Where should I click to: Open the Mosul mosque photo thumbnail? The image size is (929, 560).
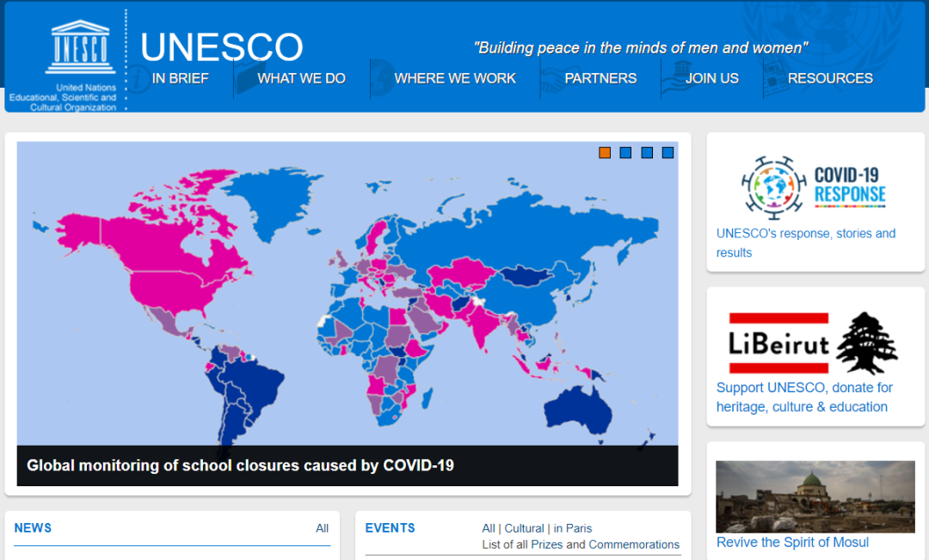(x=815, y=496)
